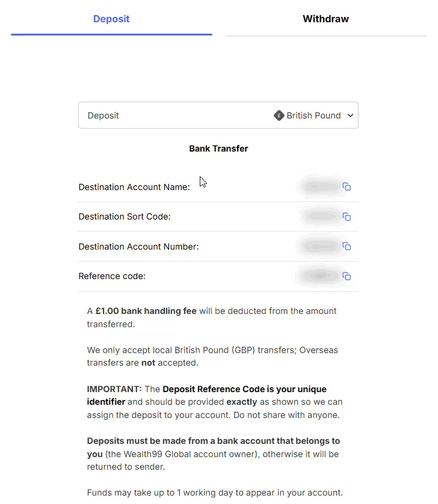
Task: Select the Deposit tab
Action: (x=111, y=19)
